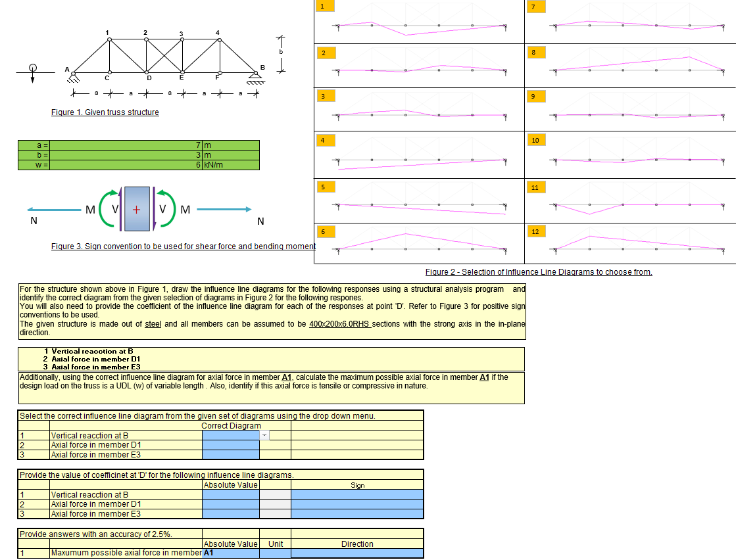Open the Correct Diagram dropdown for Vertical reaction at B
This screenshot has height=560, width=736.
tap(266, 435)
